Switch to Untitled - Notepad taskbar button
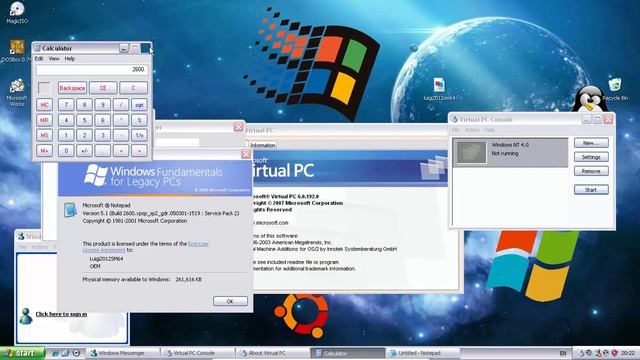Image resolution: width=640 pixels, height=360 pixels. tap(422, 353)
